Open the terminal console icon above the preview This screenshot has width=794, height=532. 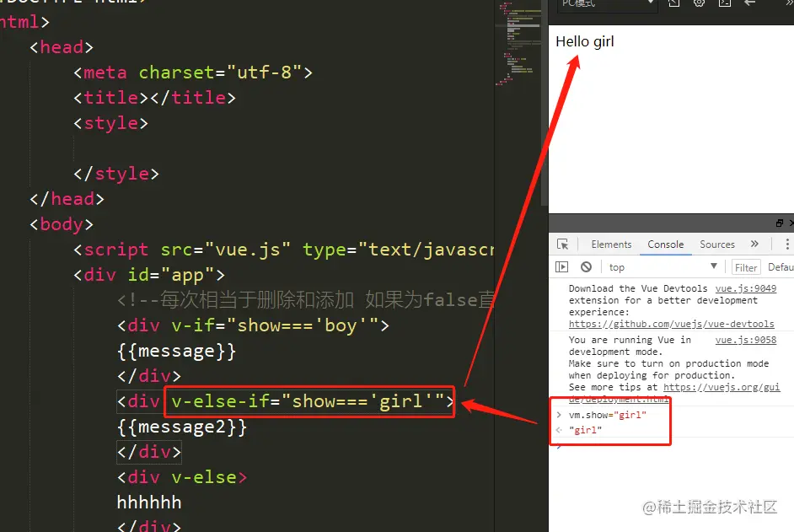click(725, 3)
